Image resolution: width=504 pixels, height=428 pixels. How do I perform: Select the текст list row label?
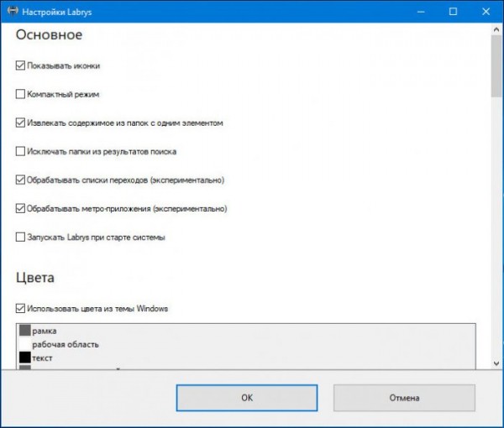point(42,358)
